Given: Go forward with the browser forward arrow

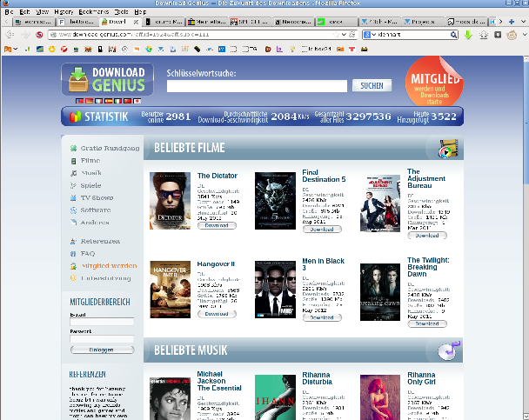Looking at the screenshot, I should click(x=25, y=35).
